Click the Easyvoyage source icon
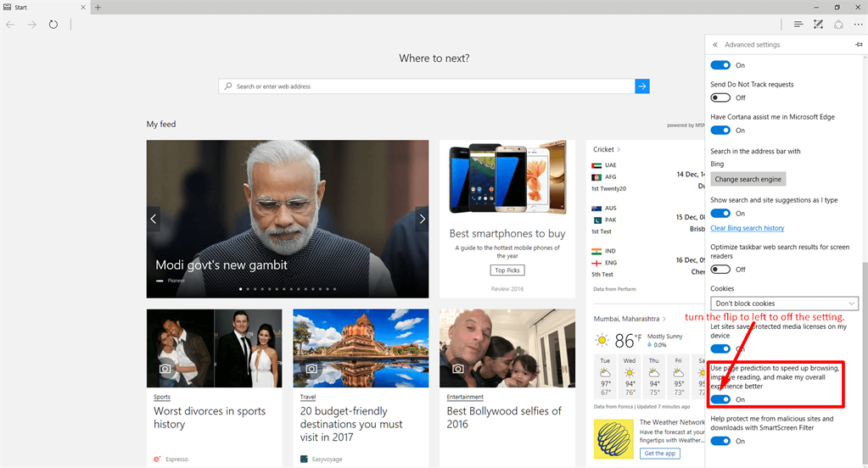 point(304,460)
